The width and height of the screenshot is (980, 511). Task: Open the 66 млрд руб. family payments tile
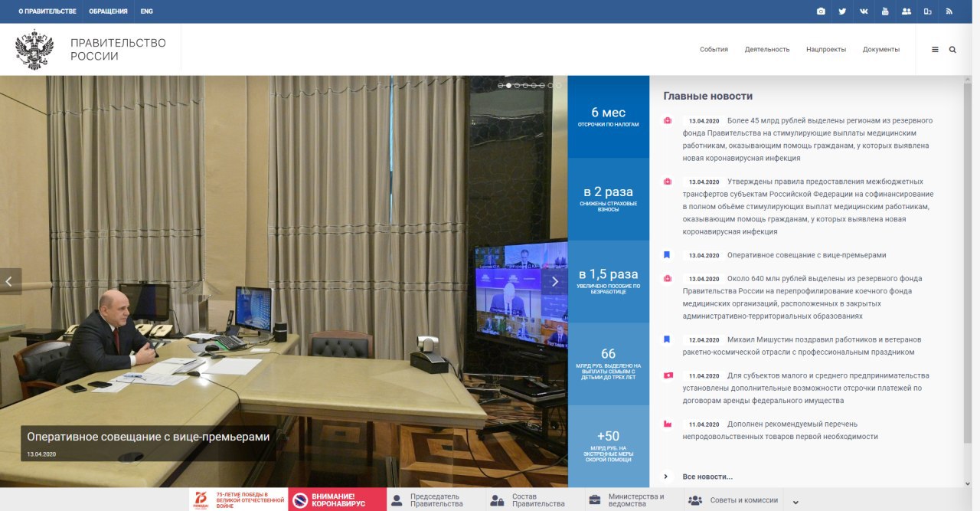point(609,364)
